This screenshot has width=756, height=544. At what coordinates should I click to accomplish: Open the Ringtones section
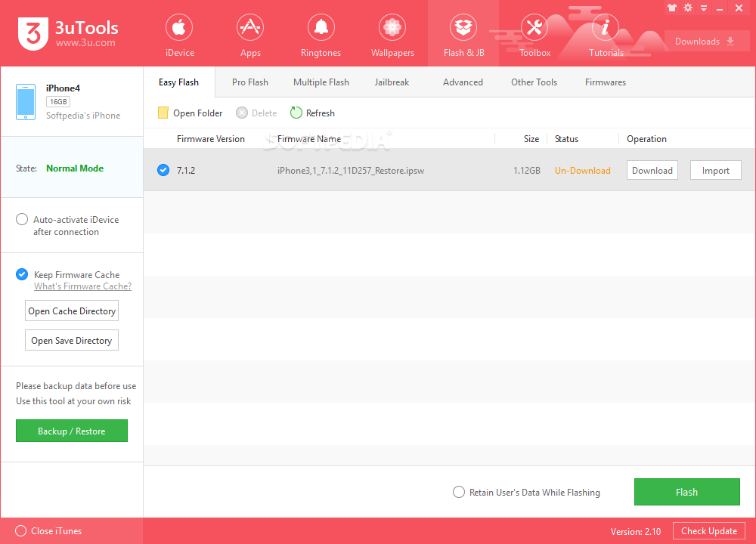[321, 36]
